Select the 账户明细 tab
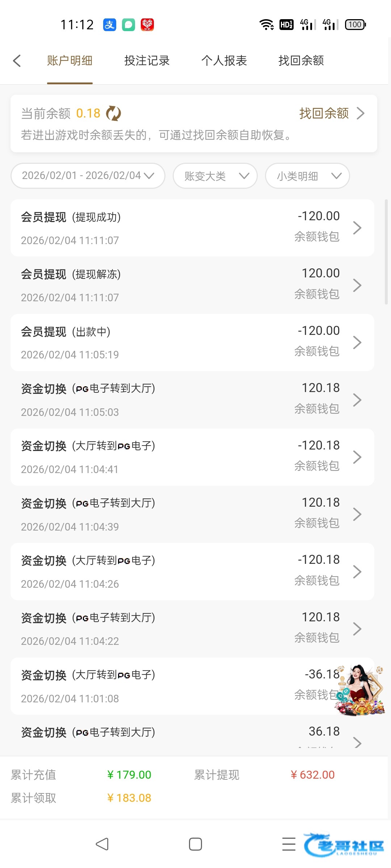Image resolution: width=391 pixels, height=868 pixels. [x=70, y=61]
